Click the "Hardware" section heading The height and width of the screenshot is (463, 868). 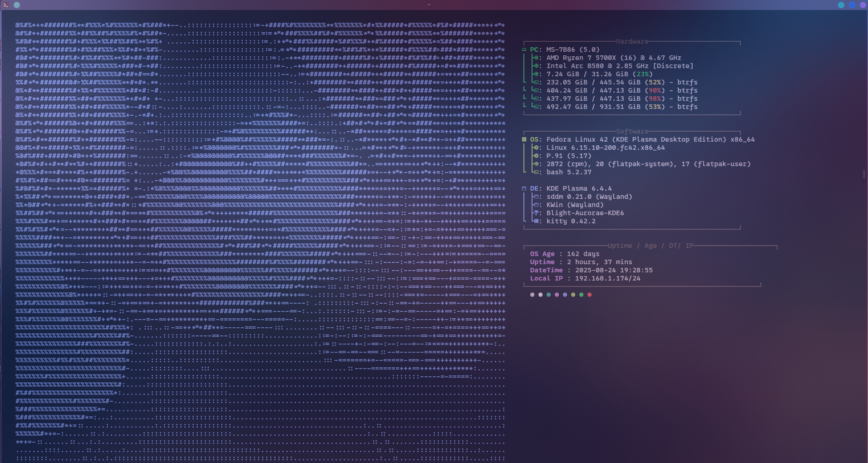pos(632,41)
